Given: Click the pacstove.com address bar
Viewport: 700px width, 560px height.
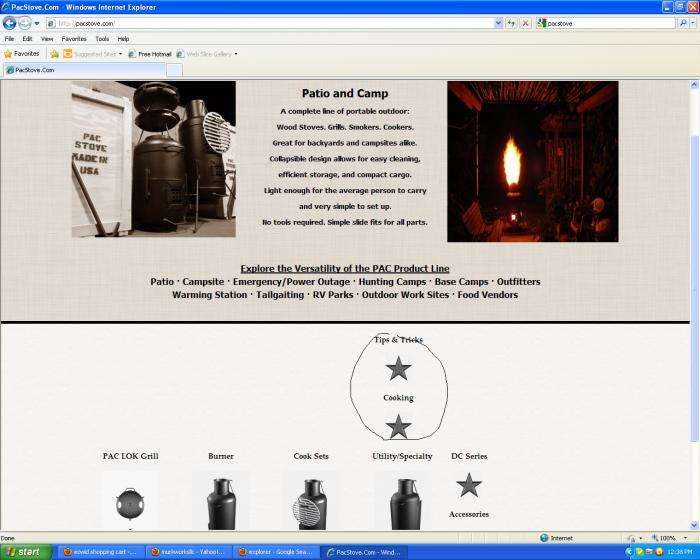Looking at the screenshot, I should coord(271,23).
